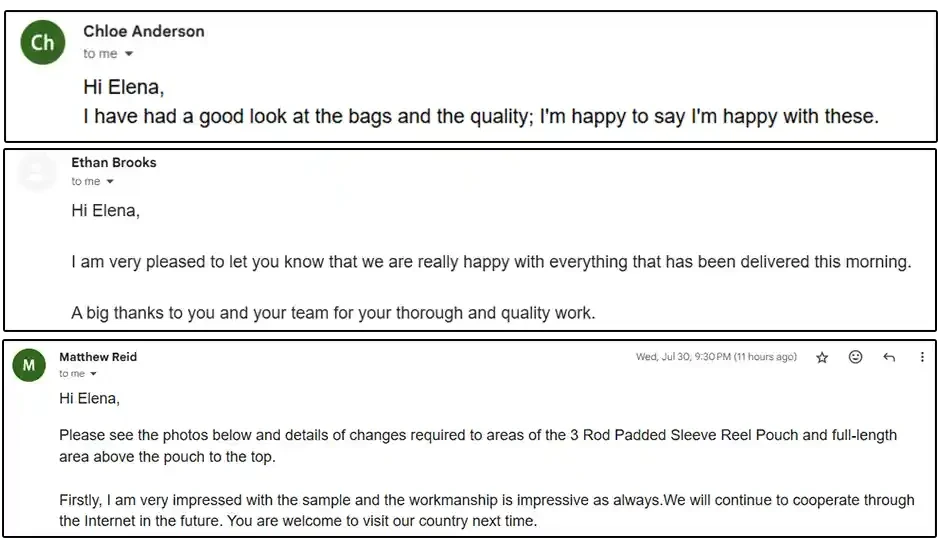Image resolution: width=940 pixels, height=546 pixels.
Task: Click 'to me' text under Matthew Reid
Action: (x=72, y=374)
